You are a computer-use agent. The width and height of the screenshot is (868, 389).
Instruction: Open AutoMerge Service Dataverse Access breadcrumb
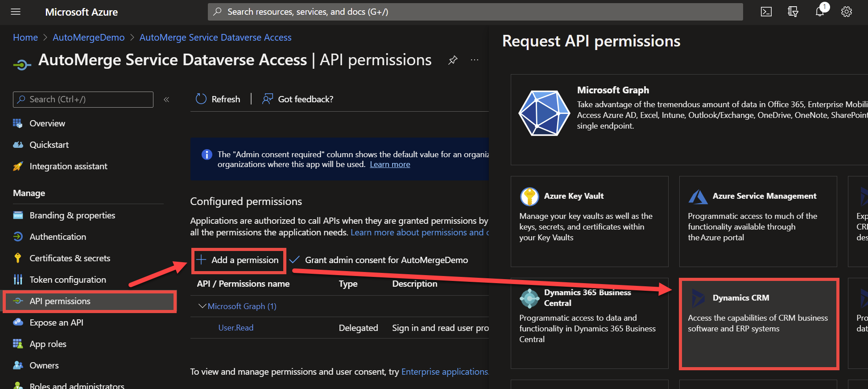(215, 38)
